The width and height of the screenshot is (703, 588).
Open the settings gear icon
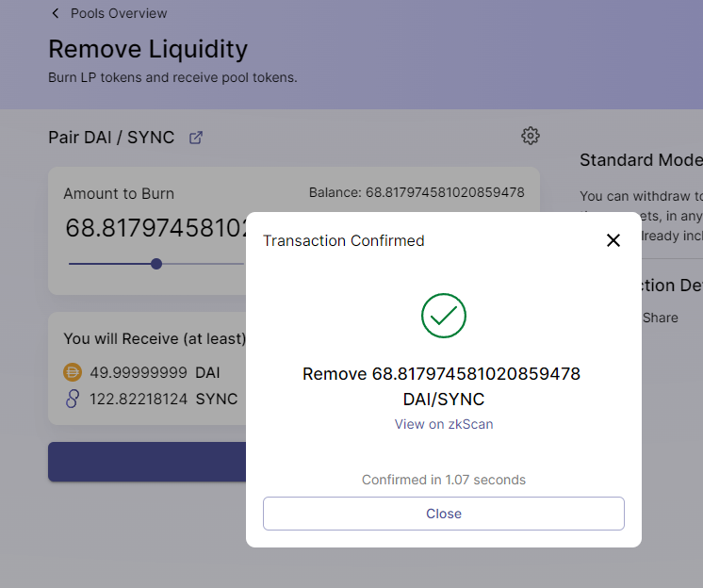tap(531, 136)
